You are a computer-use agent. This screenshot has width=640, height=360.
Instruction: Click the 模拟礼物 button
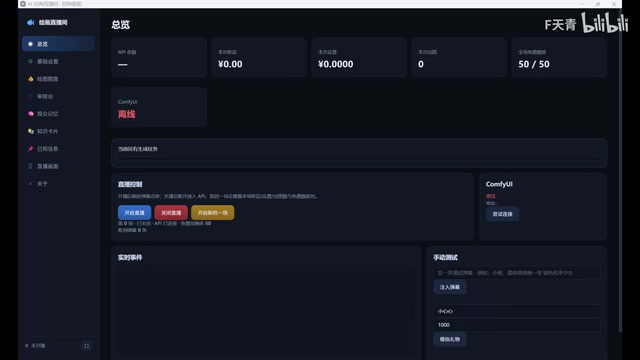(x=450, y=339)
